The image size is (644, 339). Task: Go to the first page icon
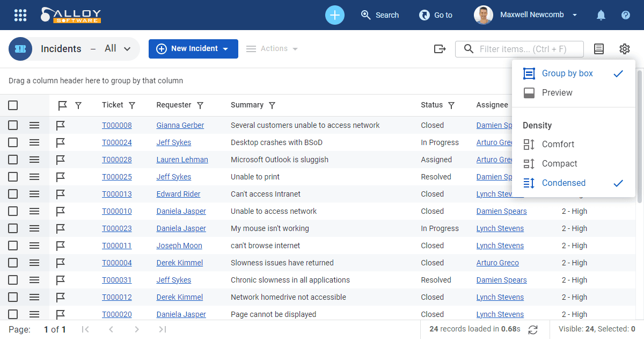[x=85, y=329]
